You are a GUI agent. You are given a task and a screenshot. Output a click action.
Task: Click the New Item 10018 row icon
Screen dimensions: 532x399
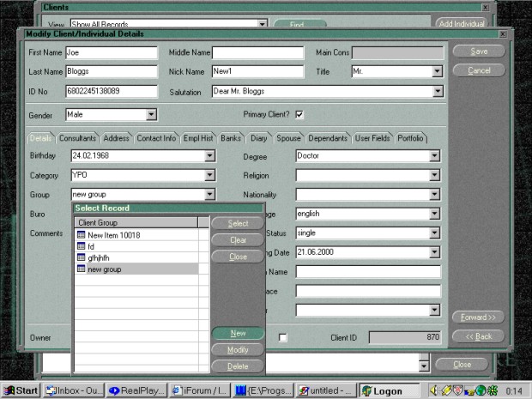click(82, 234)
